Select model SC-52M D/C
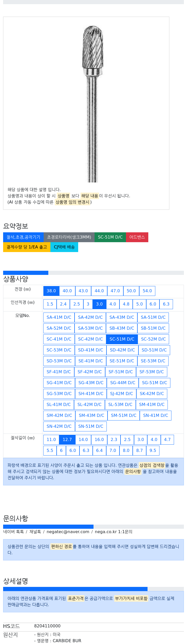This screenshot has height=644, width=187. (x=153, y=339)
